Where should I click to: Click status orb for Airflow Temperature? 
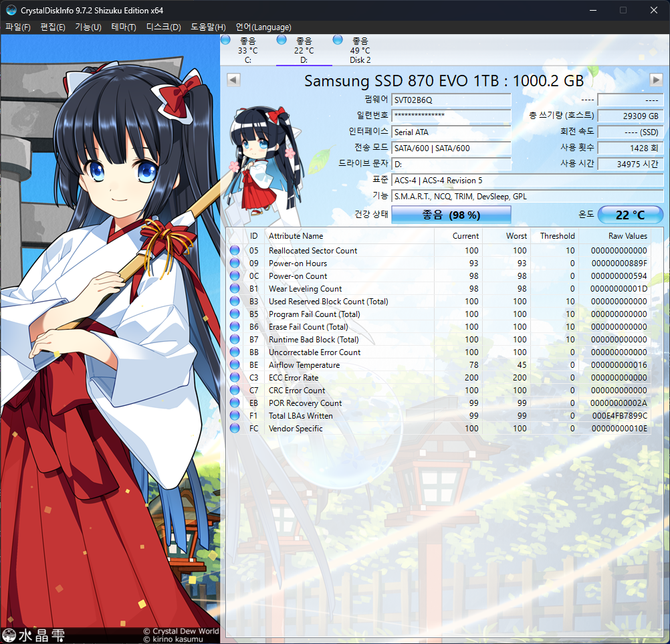click(235, 364)
